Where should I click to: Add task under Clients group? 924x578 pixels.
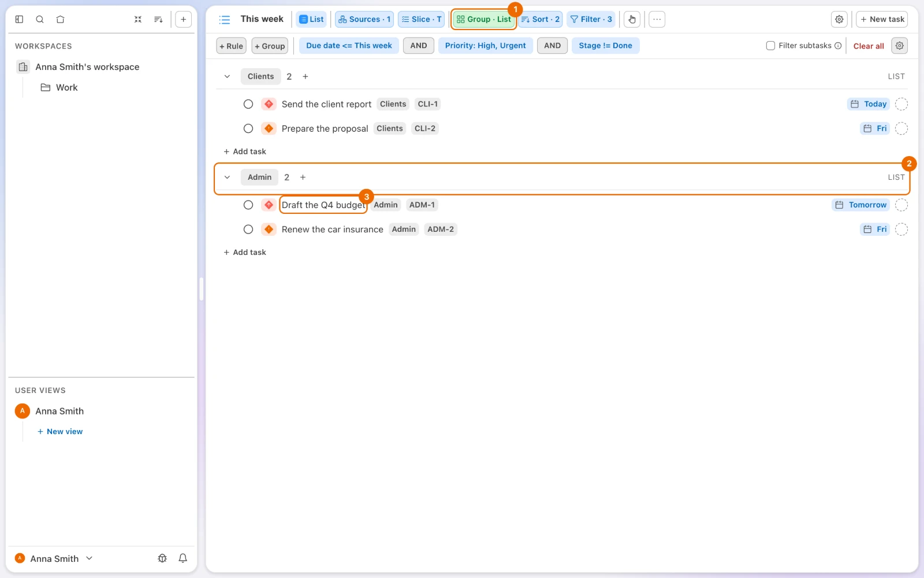(245, 151)
